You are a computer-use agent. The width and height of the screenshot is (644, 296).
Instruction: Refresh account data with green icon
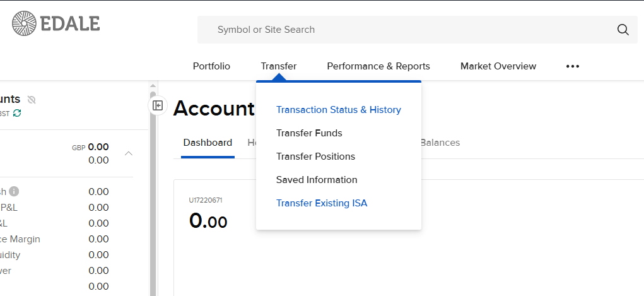[x=17, y=113]
